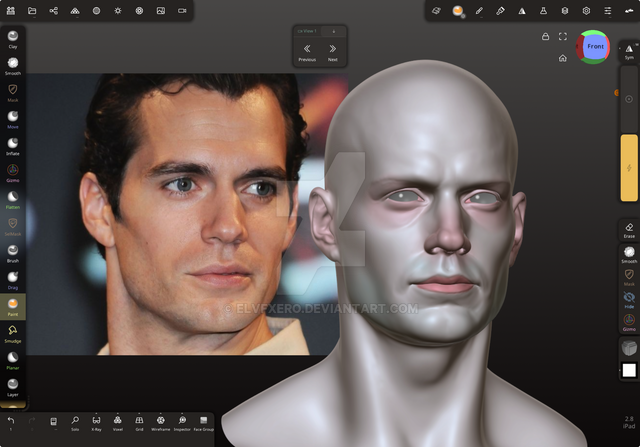This screenshot has width=640, height=447.
Task: Open Symmetry settings triangle in top bar
Action: [x=522, y=11]
